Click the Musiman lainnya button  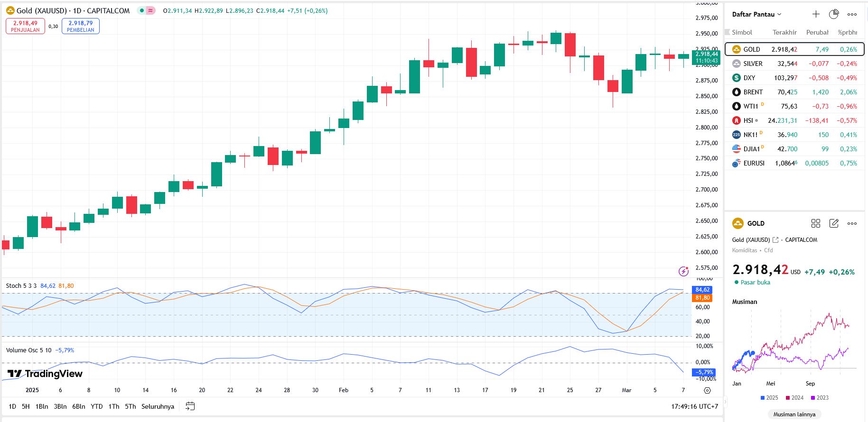coord(794,414)
